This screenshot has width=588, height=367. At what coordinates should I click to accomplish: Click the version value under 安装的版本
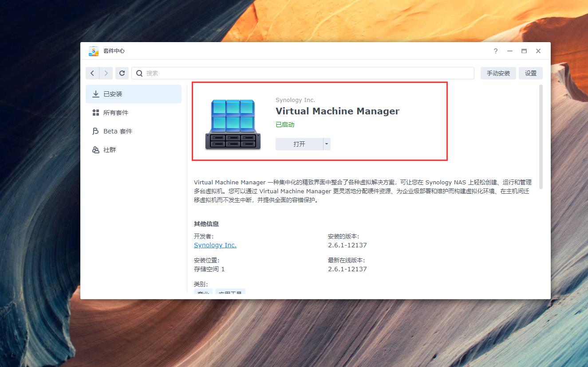tap(347, 245)
